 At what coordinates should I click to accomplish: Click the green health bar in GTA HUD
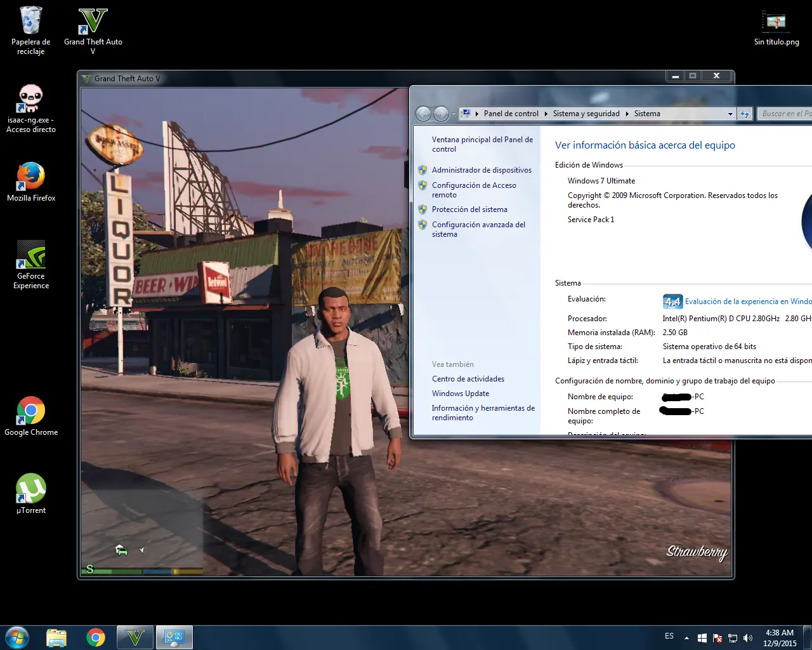[111, 571]
